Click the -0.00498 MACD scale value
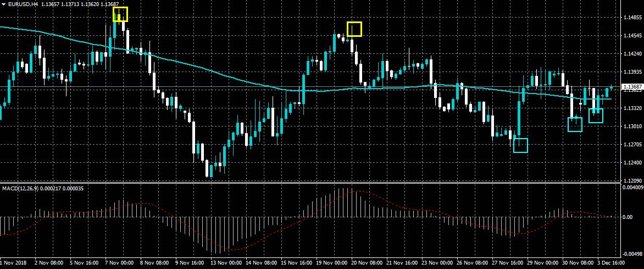Screen dimensions: 644x269 click(632, 254)
